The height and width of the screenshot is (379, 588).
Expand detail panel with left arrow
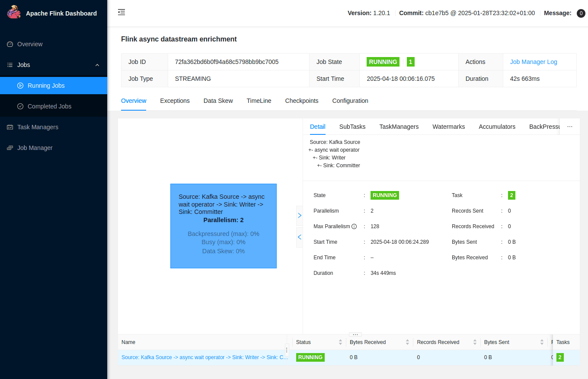299,237
